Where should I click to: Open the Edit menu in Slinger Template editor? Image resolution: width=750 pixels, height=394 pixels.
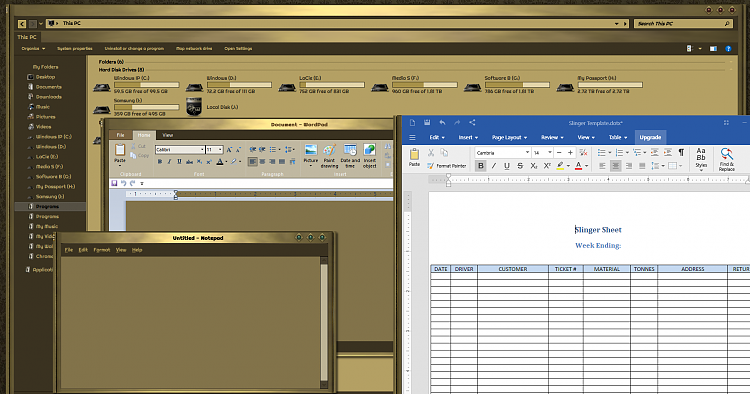437,137
